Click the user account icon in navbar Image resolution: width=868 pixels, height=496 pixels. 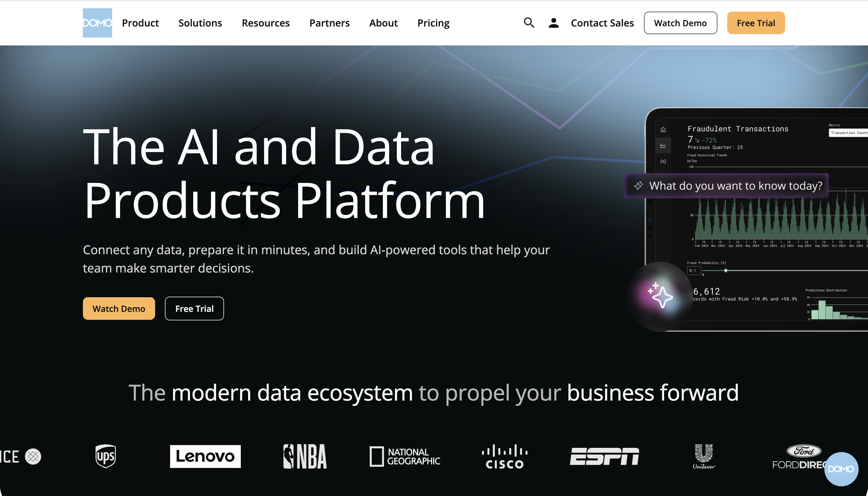click(x=553, y=23)
